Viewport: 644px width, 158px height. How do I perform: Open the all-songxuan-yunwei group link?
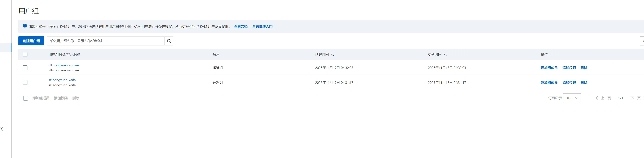click(64, 65)
